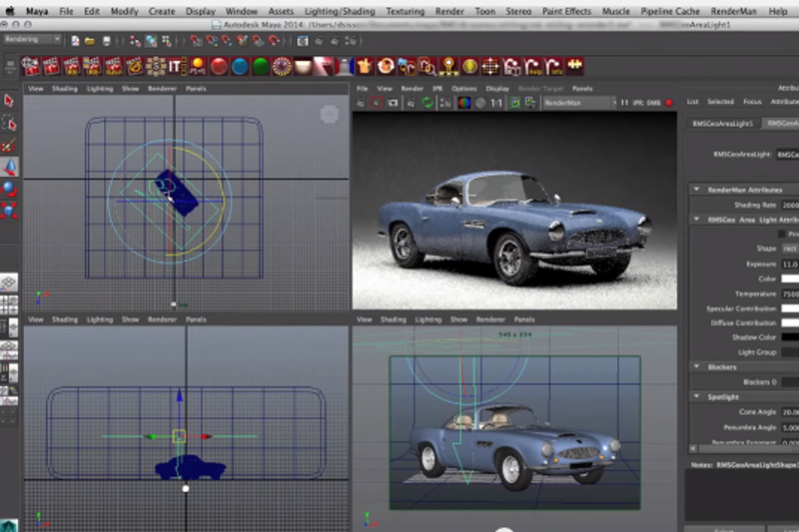This screenshot has height=532, width=799.
Task: Click the refresh IPR render icon
Action: [x=427, y=102]
